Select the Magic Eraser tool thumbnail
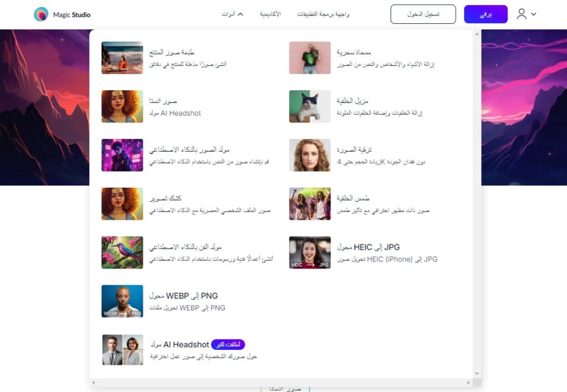 [x=310, y=58]
